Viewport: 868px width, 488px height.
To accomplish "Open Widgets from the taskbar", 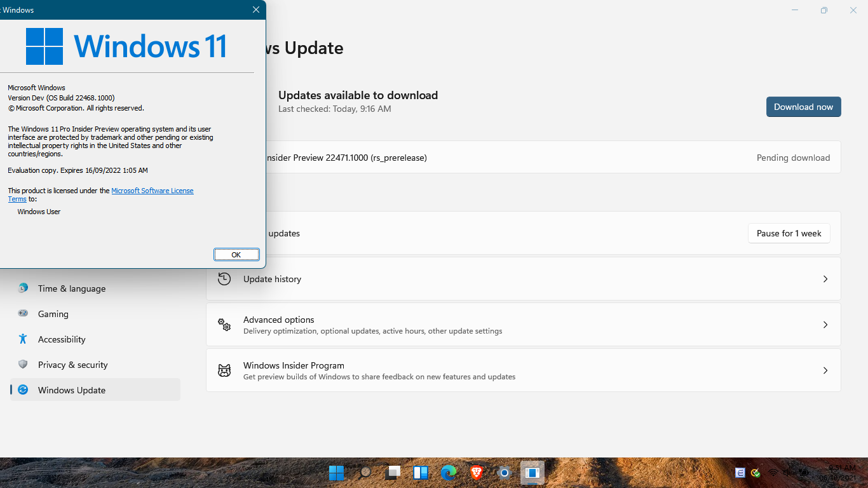I will click(x=421, y=473).
